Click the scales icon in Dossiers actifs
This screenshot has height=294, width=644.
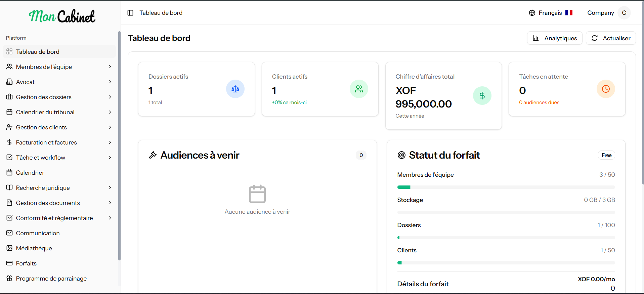click(x=235, y=89)
